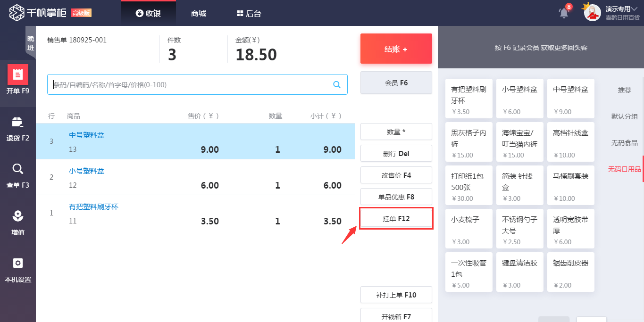Screen dimensions: 644x322
Task: Expand the 演示专用 account dropdown
Action: click(x=622, y=9)
